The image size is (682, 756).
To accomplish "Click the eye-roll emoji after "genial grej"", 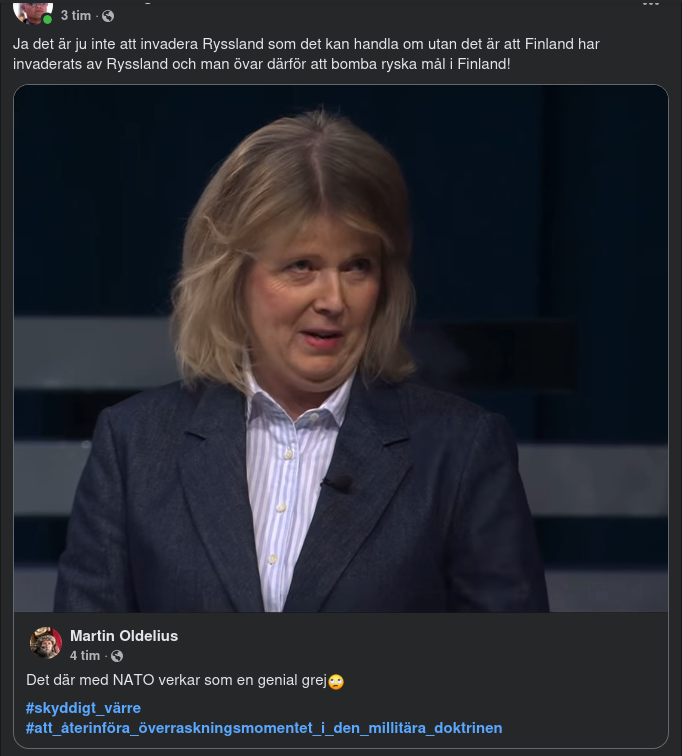I will [336, 682].
